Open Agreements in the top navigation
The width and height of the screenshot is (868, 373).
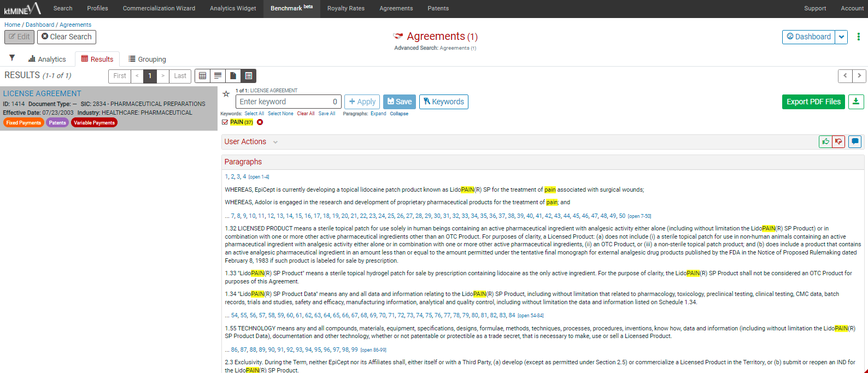[x=396, y=8]
